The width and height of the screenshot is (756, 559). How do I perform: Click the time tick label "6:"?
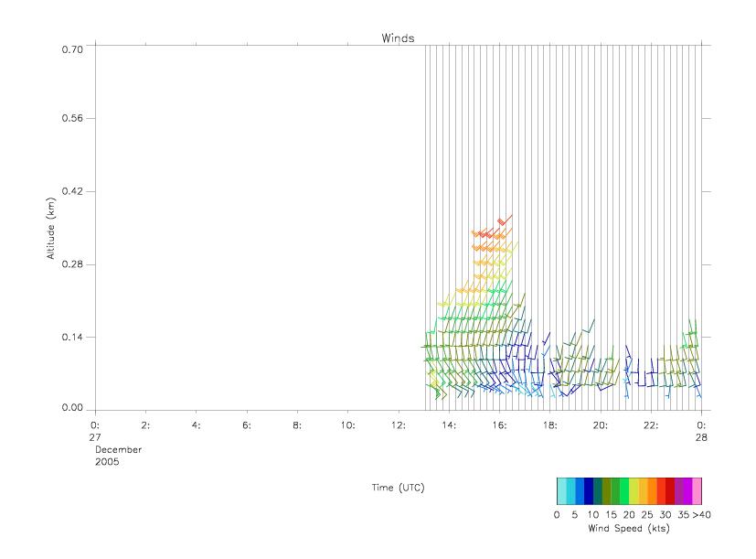247,425
